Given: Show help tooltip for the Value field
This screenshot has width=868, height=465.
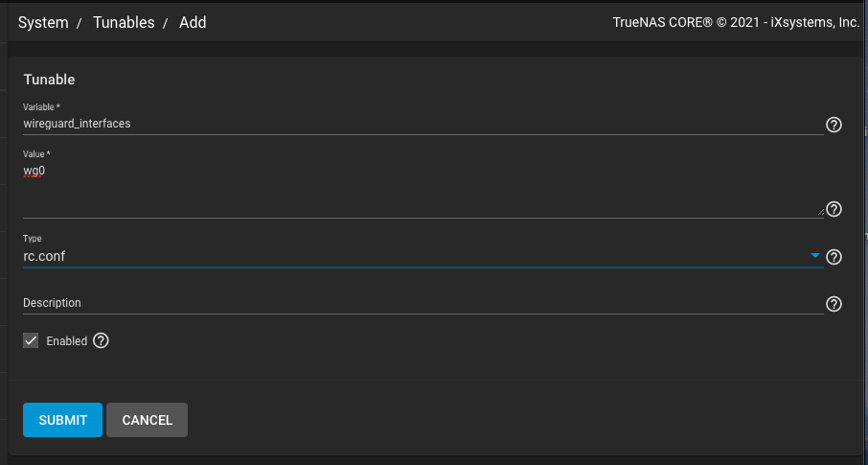Looking at the screenshot, I should (x=834, y=209).
